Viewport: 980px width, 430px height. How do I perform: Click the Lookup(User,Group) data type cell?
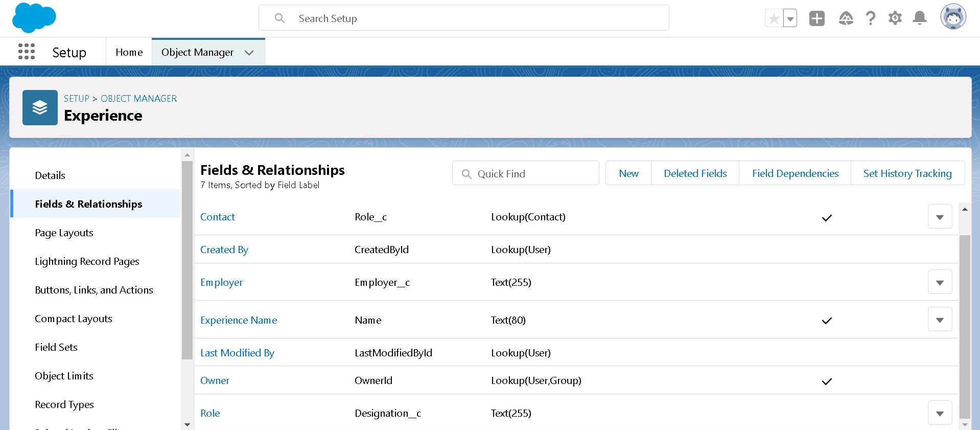(x=536, y=380)
